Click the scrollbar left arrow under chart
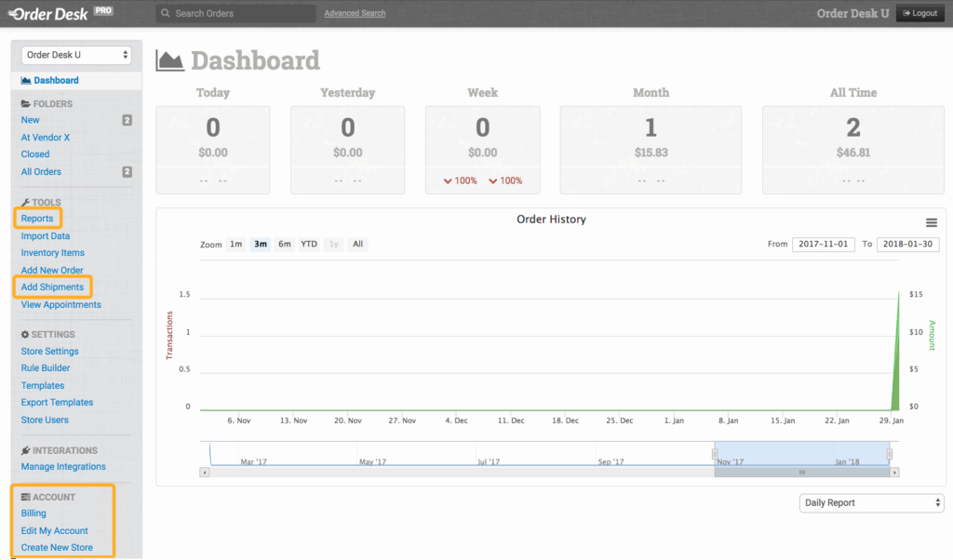This screenshot has height=560, width=953. [x=204, y=473]
